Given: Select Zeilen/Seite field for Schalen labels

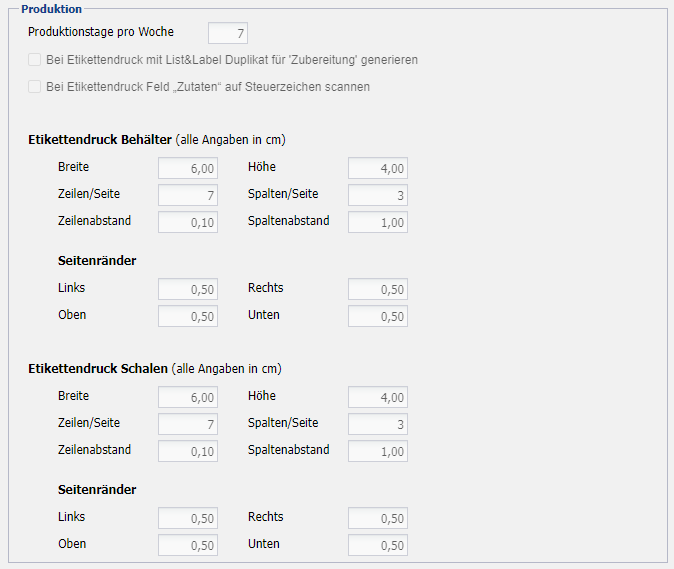Looking at the screenshot, I should (x=188, y=424).
